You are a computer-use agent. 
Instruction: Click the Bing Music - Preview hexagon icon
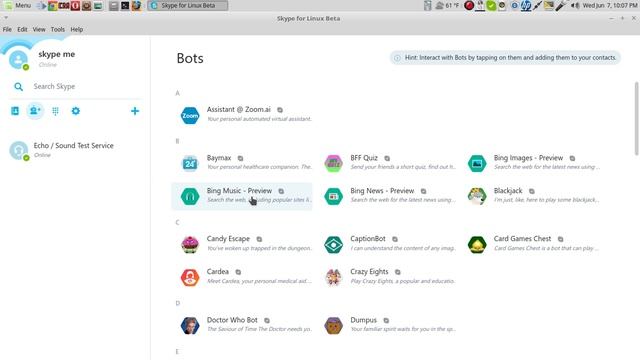[190, 196]
